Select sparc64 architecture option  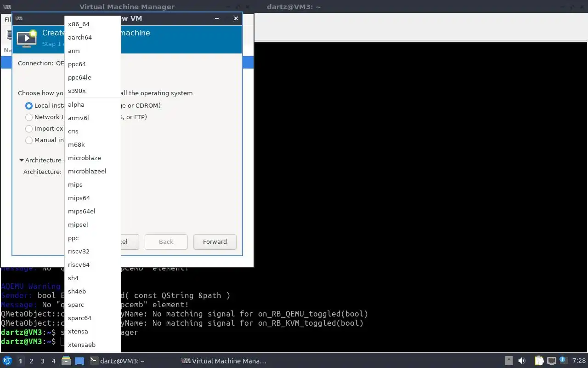point(93,318)
